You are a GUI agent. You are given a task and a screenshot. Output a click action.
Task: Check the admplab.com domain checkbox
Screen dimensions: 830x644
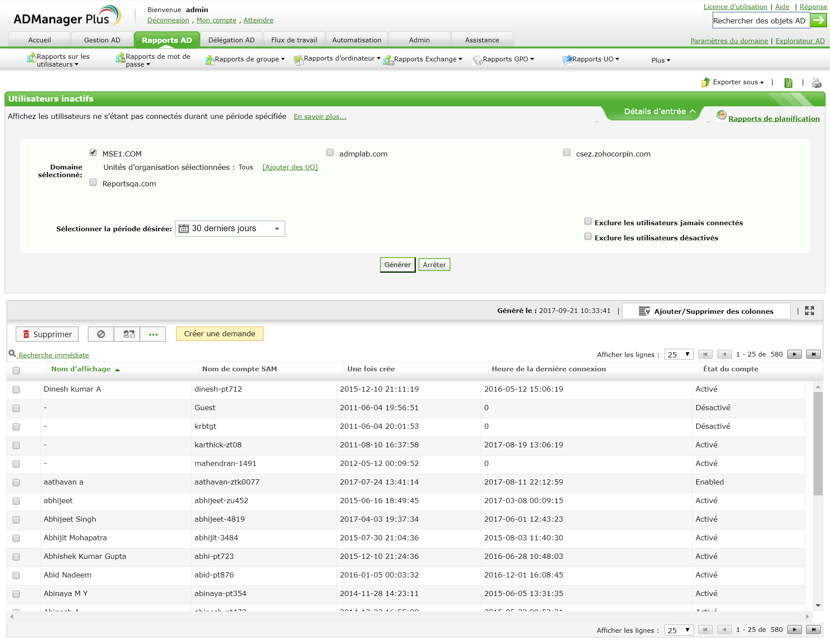coord(330,153)
